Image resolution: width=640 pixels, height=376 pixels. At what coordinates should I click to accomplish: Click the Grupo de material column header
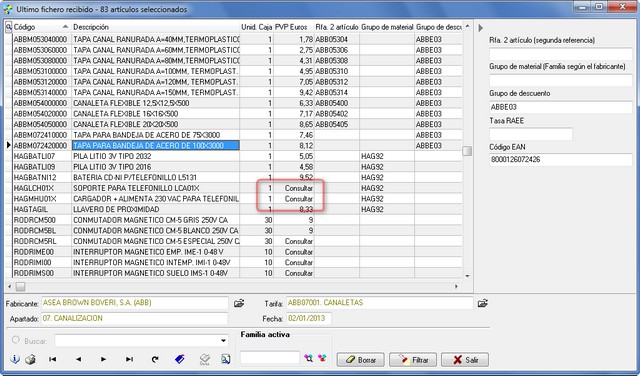(x=387, y=27)
